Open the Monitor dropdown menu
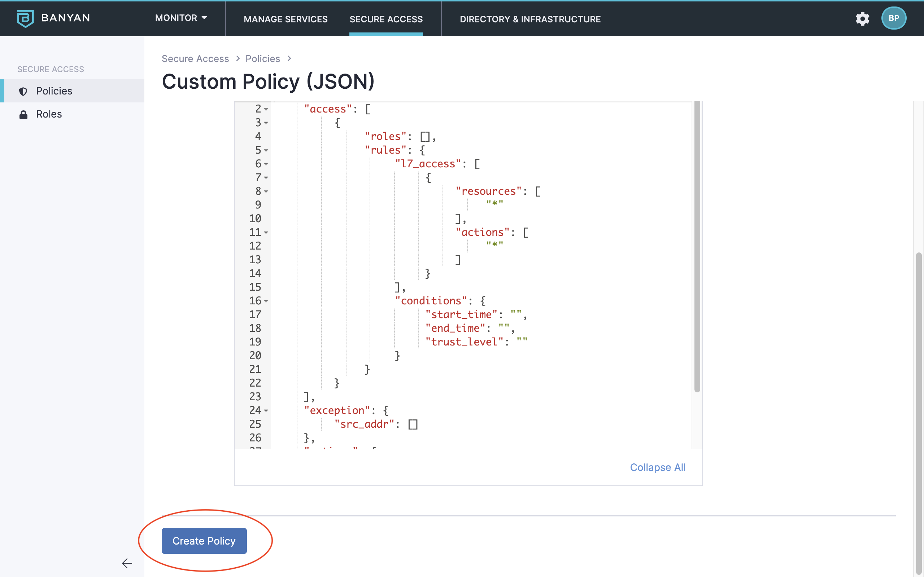Image resolution: width=924 pixels, height=577 pixels. (181, 18)
